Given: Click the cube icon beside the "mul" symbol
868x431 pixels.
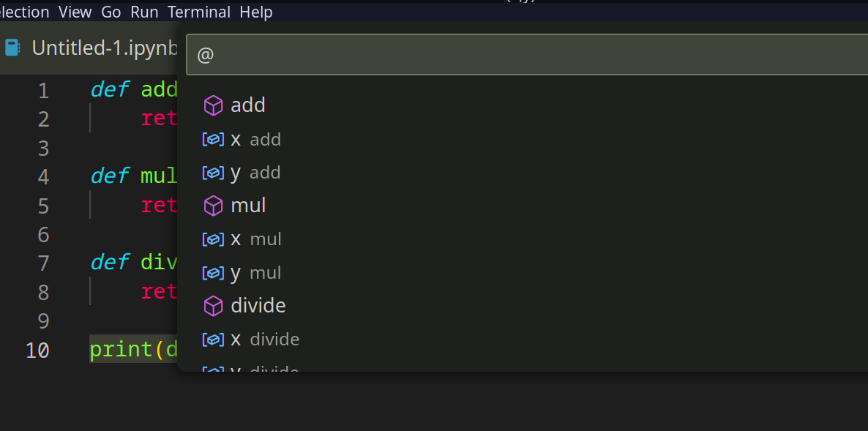Looking at the screenshot, I should [x=213, y=206].
